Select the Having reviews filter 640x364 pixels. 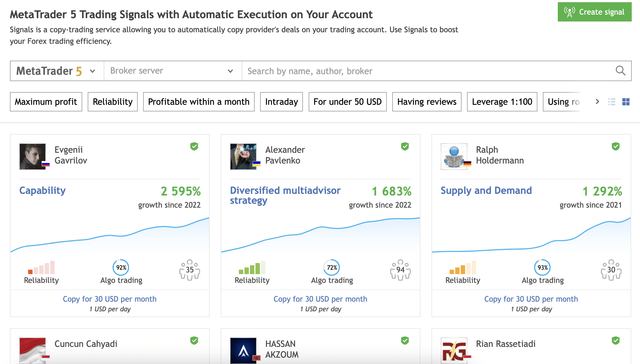(427, 102)
